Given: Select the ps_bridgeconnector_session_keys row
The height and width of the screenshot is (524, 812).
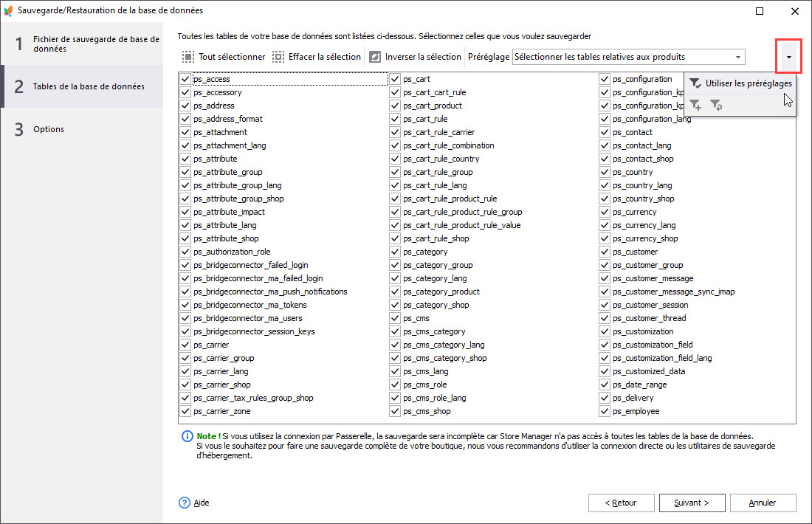Looking at the screenshot, I should (x=254, y=331).
